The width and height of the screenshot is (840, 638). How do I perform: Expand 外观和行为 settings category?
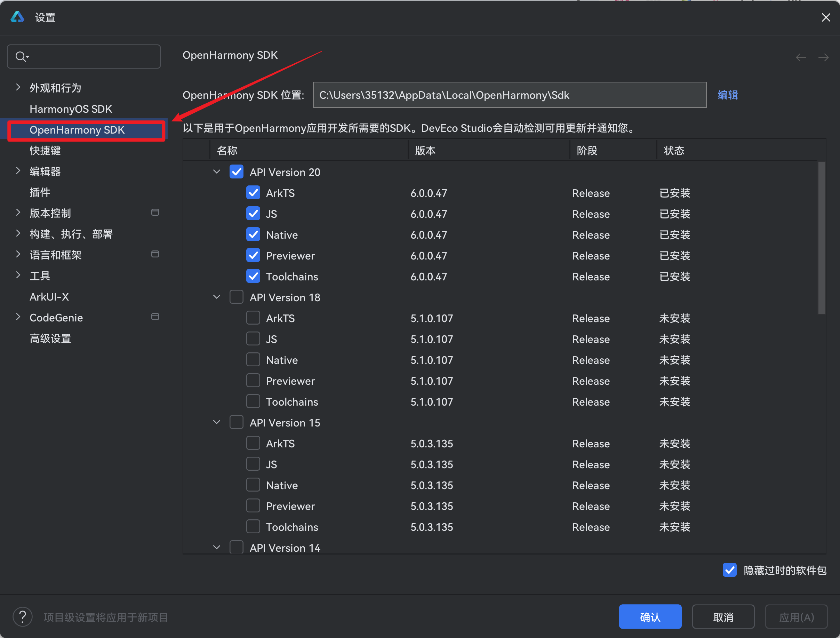coord(18,87)
